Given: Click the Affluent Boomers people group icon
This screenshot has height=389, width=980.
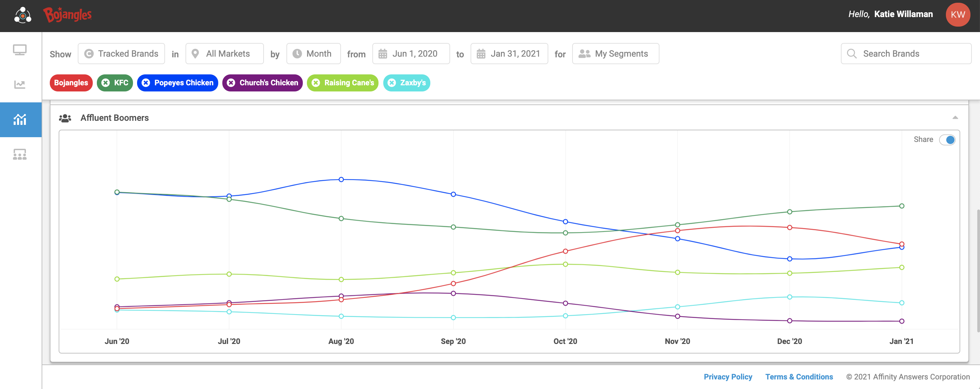Looking at the screenshot, I should pos(65,118).
